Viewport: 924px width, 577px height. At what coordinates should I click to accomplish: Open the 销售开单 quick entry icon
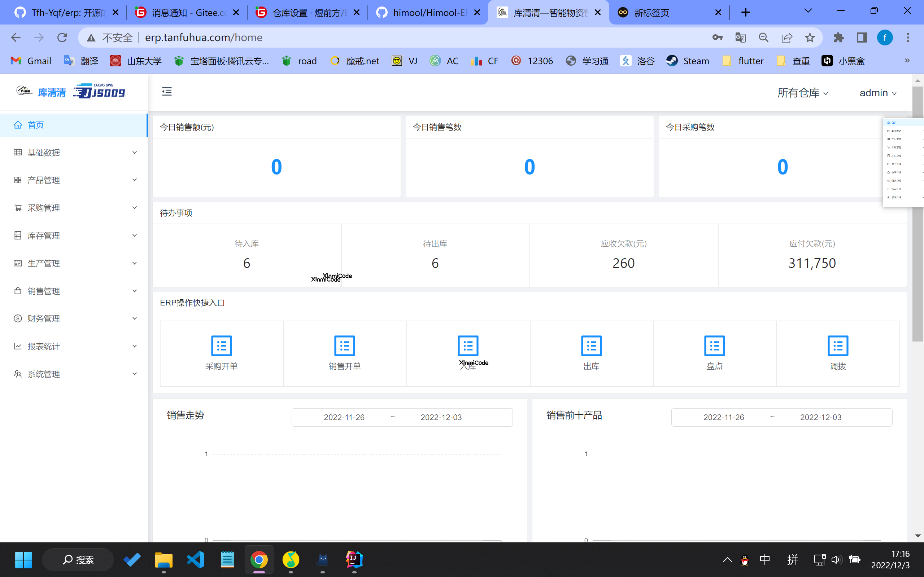point(344,345)
